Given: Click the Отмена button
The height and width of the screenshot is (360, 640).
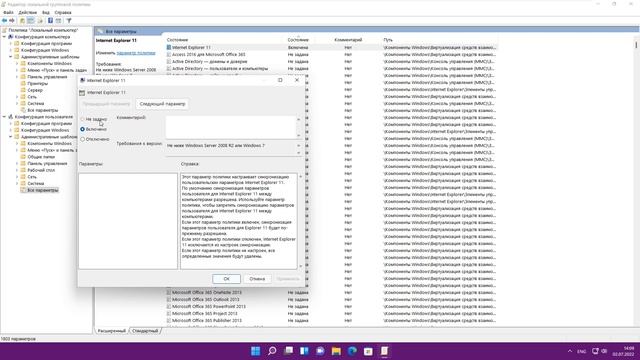Looking at the screenshot, I should (x=257, y=279).
